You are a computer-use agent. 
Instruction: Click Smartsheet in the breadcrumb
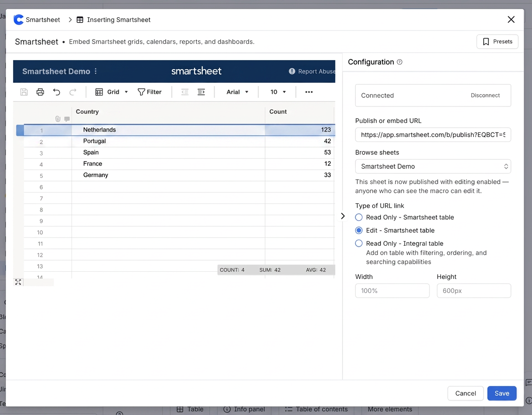click(x=43, y=20)
